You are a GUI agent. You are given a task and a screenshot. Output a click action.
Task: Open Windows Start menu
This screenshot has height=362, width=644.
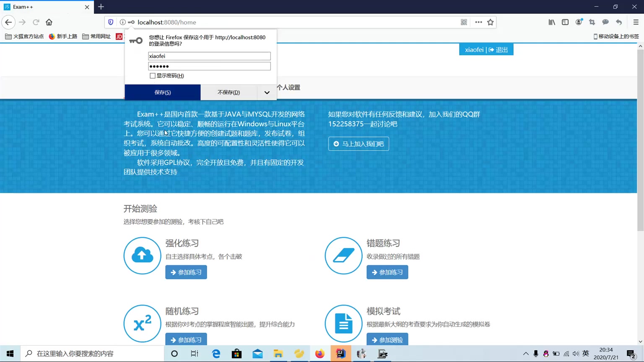click(x=10, y=354)
